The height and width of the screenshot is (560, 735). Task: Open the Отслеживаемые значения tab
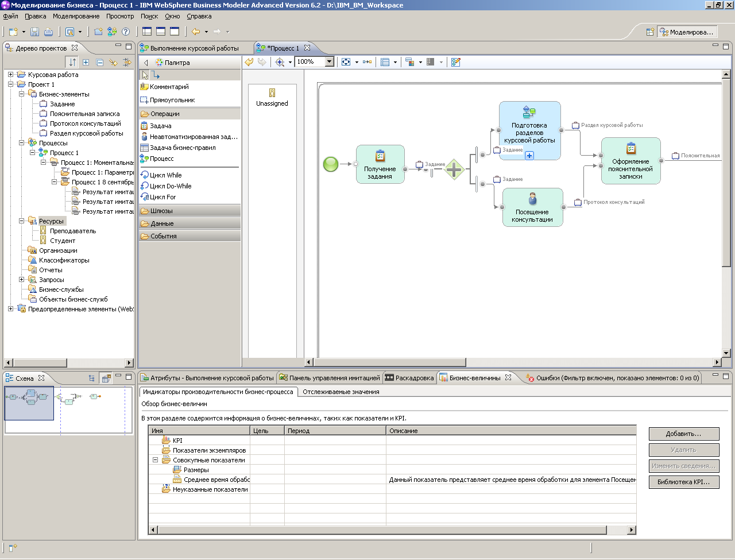[341, 392]
